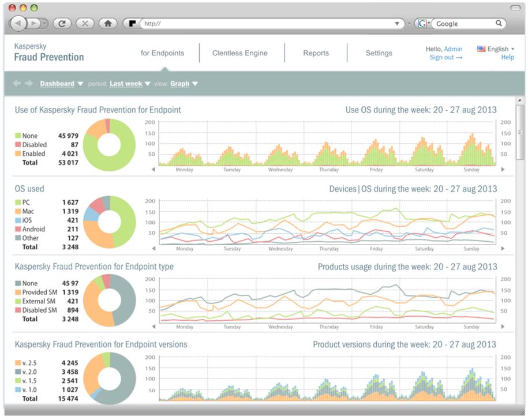The image size is (528, 420).
Task: Click "Kaspersky Fraud Prevention for Endpoint versions" heading
Action: [101, 344]
